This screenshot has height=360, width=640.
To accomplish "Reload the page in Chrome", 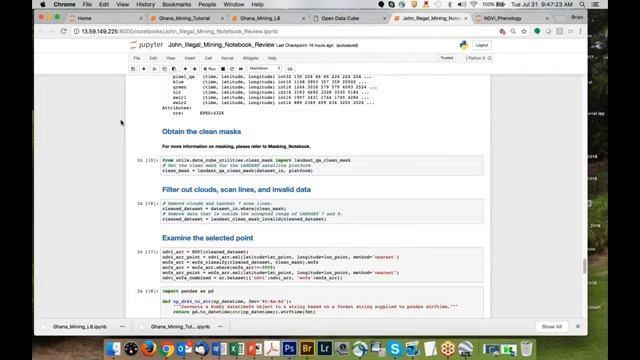I will tap(64, 31).
